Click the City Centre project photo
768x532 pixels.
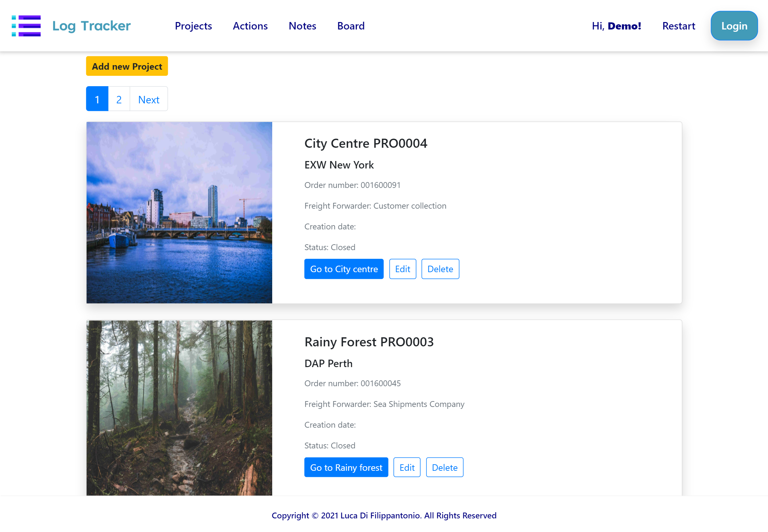pos(179,212)
